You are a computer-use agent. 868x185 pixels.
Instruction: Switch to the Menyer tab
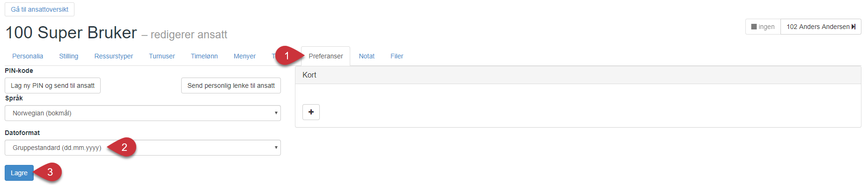coord(244,56)
